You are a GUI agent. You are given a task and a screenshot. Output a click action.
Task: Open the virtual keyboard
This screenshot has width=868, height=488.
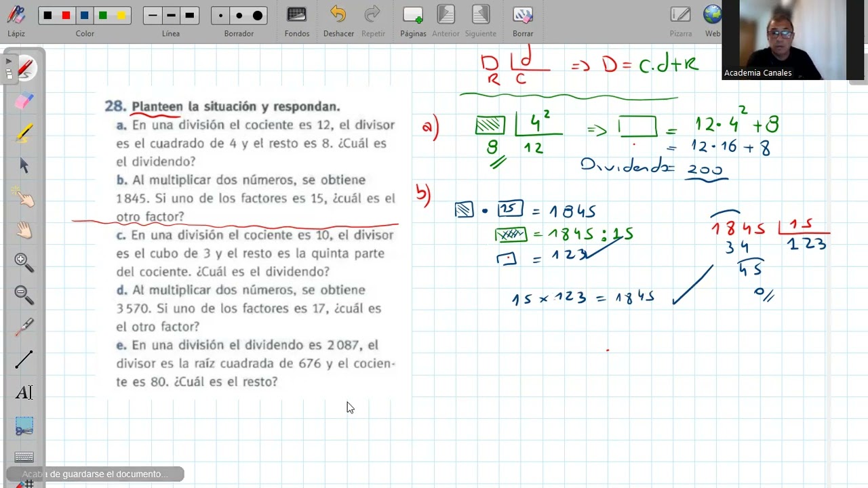coord(24,457)
